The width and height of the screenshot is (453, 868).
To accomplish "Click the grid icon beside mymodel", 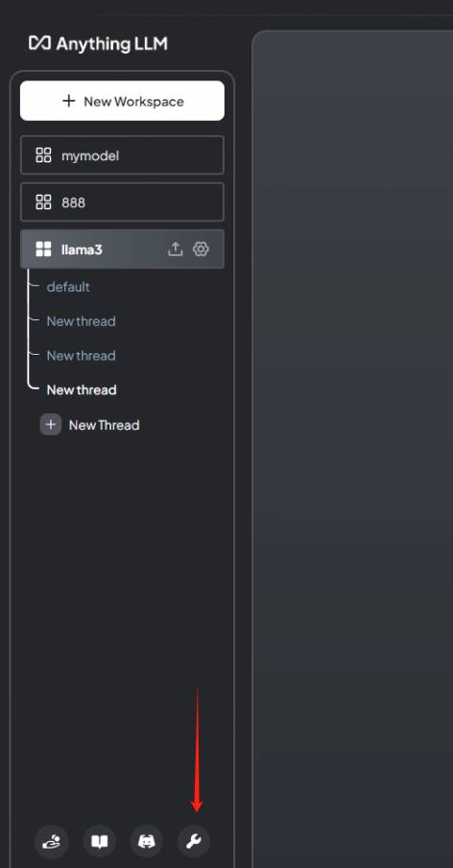I will click(x=43, y=155).
